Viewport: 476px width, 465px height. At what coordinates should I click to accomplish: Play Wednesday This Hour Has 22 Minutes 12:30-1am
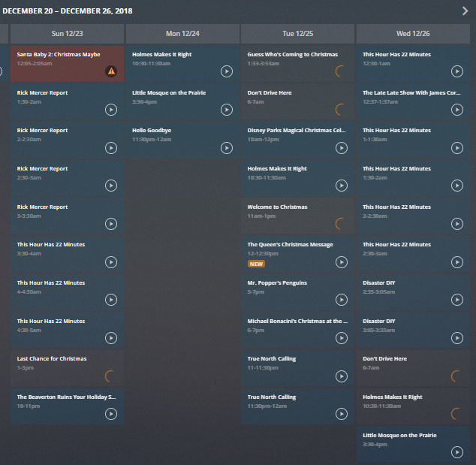(x=457, y=71)
